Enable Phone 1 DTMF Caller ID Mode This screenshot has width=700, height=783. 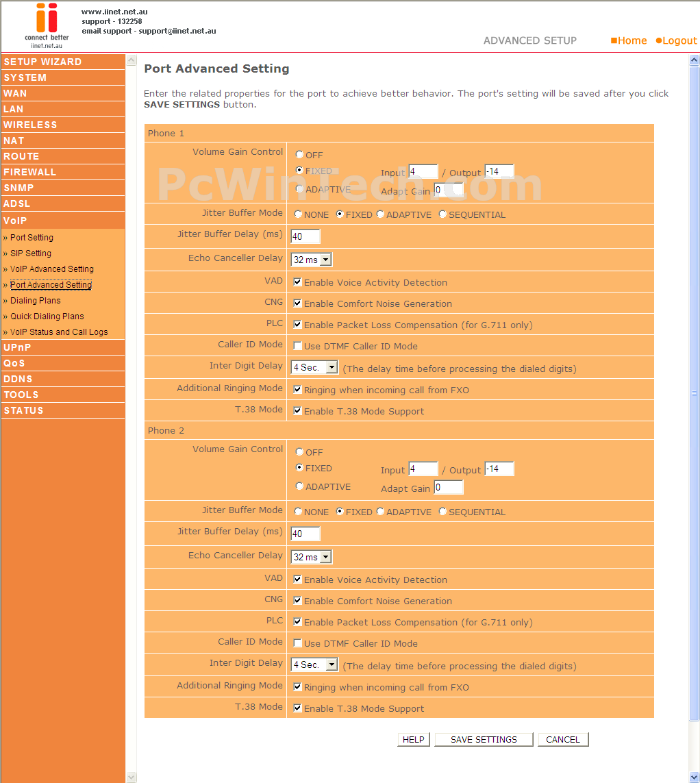coord(297,345)
